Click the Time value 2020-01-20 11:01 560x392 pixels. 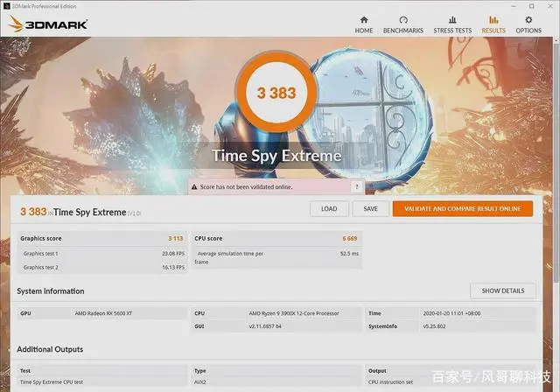451,313
